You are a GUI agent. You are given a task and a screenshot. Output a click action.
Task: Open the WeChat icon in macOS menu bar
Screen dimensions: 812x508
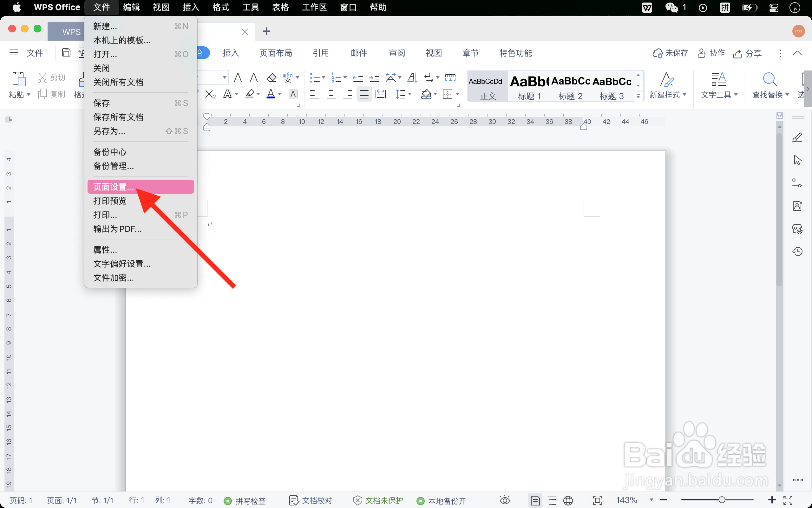[671, 7]
